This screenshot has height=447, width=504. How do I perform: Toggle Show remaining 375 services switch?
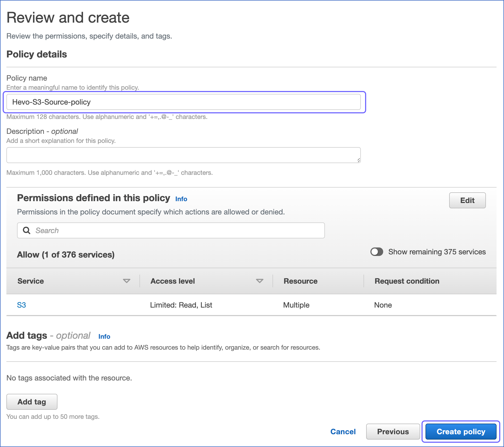click(x=377, y=252)
